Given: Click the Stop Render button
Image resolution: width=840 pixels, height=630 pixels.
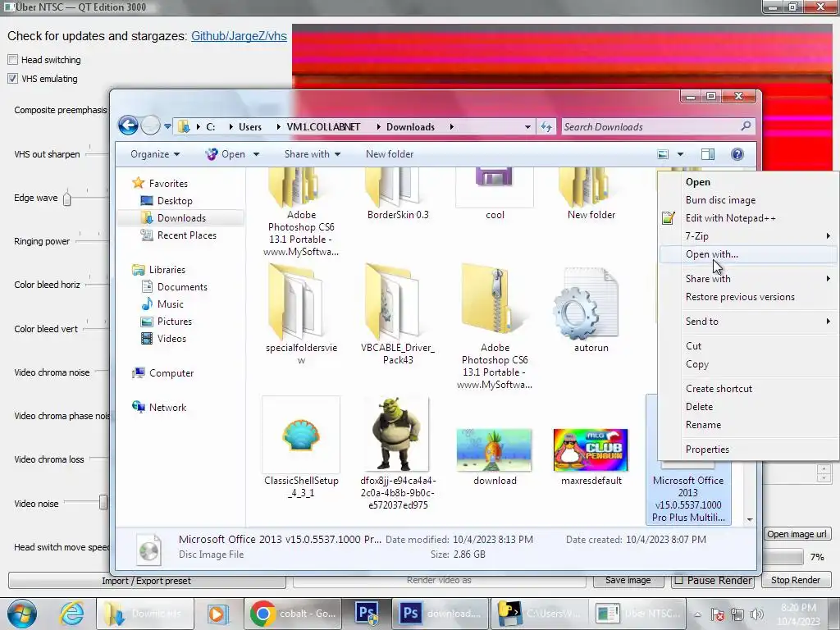Looking at the screenshot, I should point(796,580).
